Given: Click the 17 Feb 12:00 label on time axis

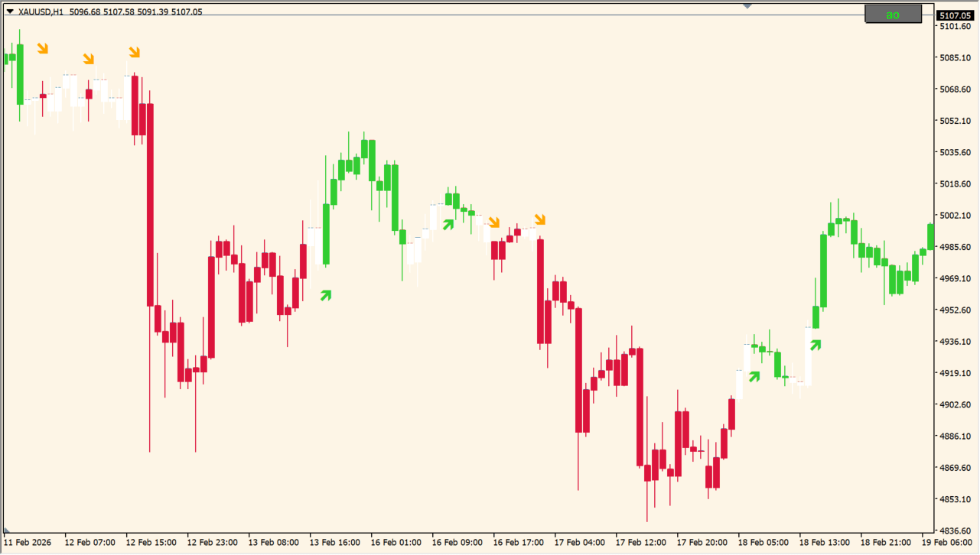Looking at the screenshot, I should pyautogui.click(x=640, y=543).
